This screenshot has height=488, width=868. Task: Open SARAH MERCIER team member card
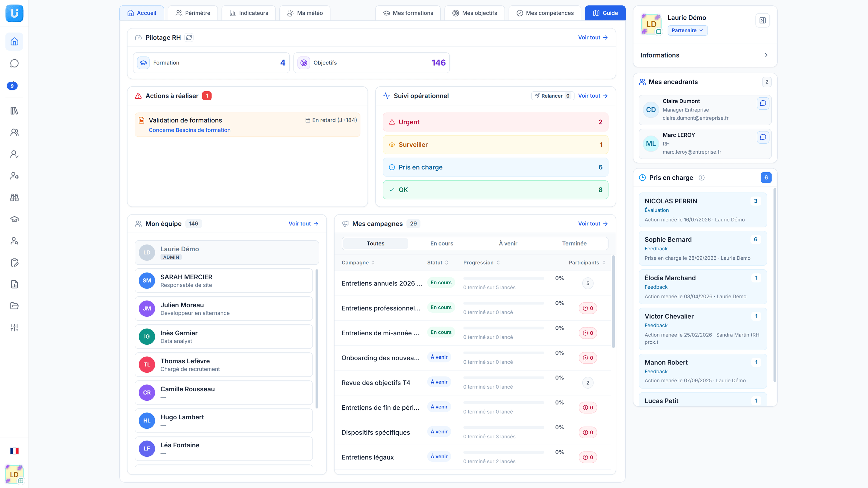[x=224, y=280]
